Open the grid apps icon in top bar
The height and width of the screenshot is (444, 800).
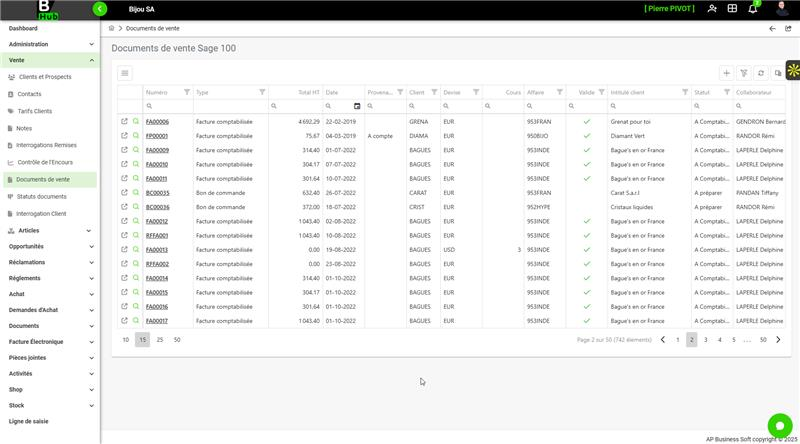pyautogui.click(x=732, y=9)
